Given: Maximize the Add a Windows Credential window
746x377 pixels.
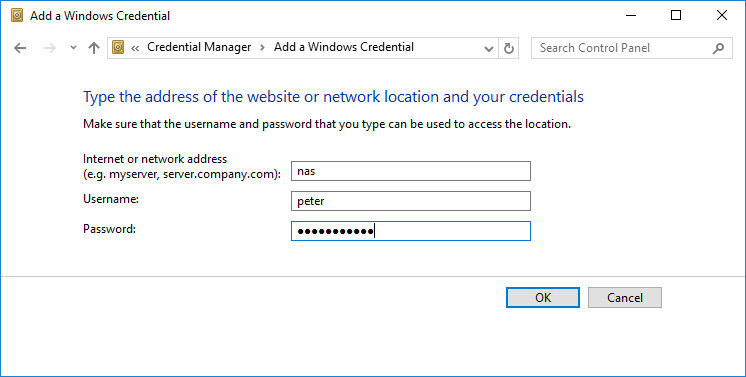Looking at the screenshot, I should [676, 16].
